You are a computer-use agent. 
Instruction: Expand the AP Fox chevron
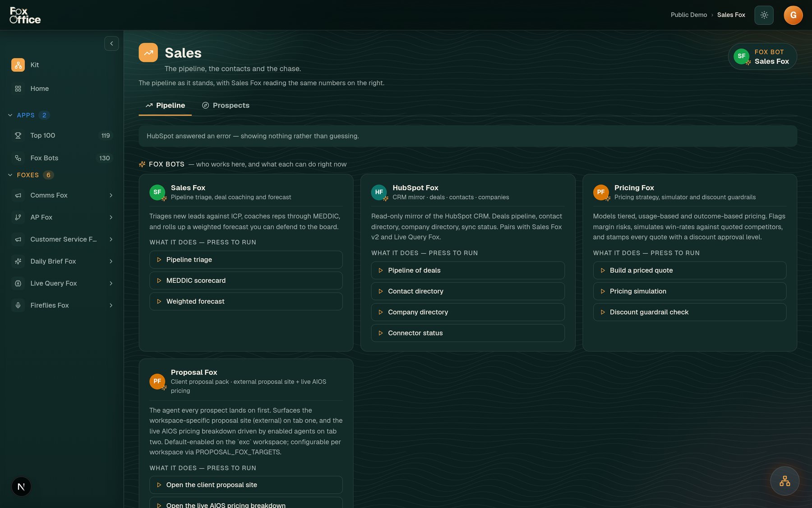tap(111, 217)
